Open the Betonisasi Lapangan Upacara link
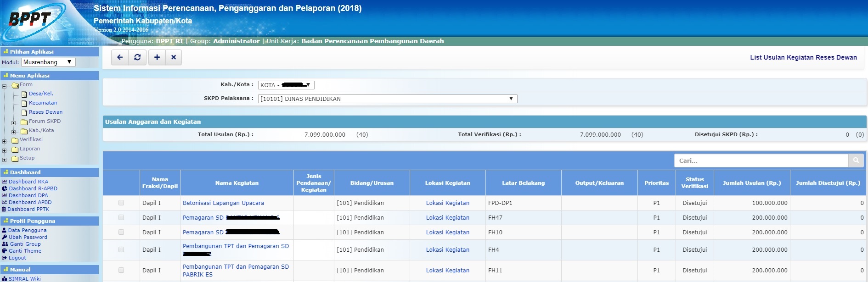Viewport: 868px width, 282px height. 223,203
